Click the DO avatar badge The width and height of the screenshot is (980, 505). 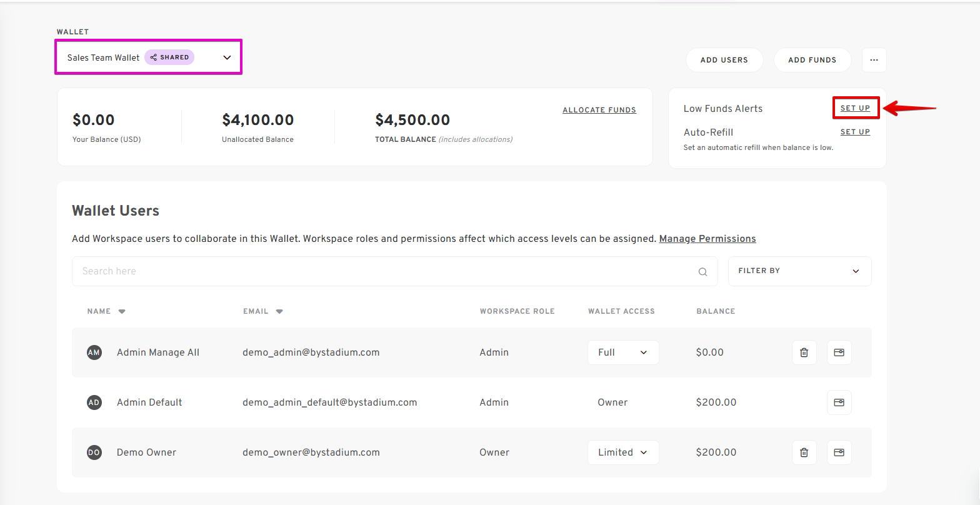[x=94, y=452]
